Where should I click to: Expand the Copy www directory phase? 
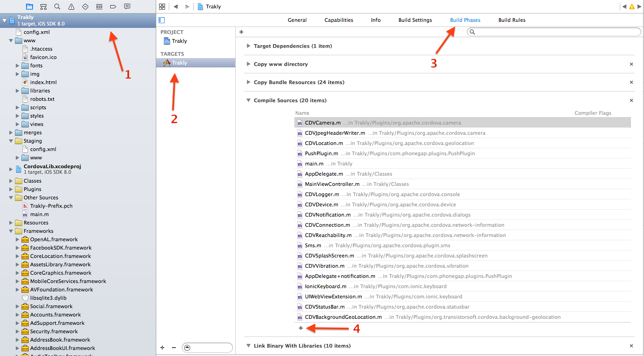[x=249, y=64]
